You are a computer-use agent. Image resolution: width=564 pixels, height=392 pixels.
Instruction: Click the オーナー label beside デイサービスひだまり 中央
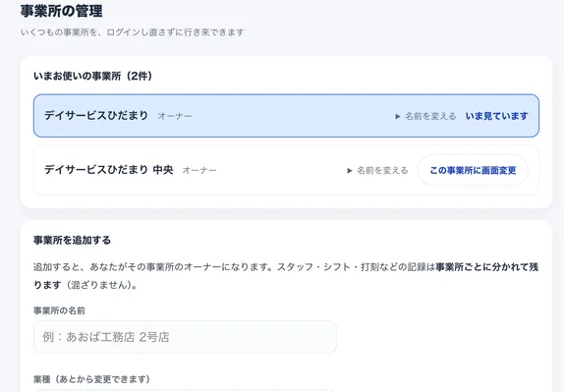pyautogui.click(x=199, y=171)
